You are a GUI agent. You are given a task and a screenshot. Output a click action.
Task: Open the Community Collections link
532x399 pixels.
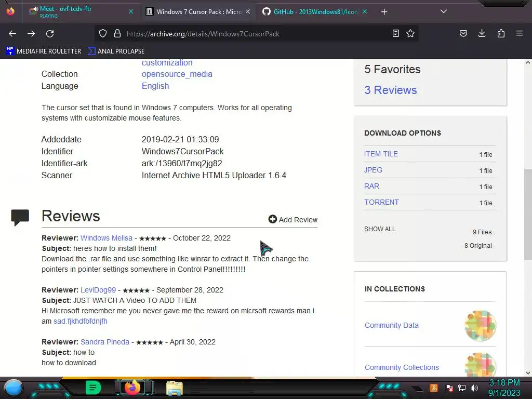tap(402, 367)
